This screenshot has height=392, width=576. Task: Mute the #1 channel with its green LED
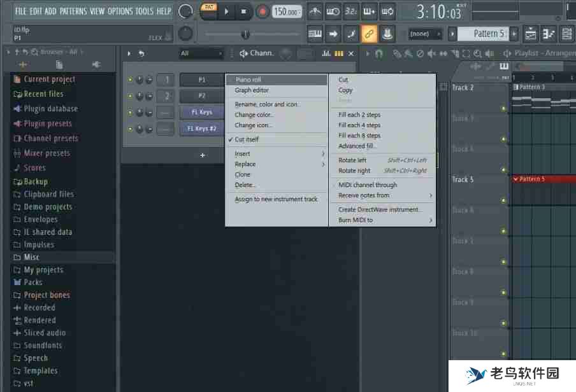coord(130,80)
